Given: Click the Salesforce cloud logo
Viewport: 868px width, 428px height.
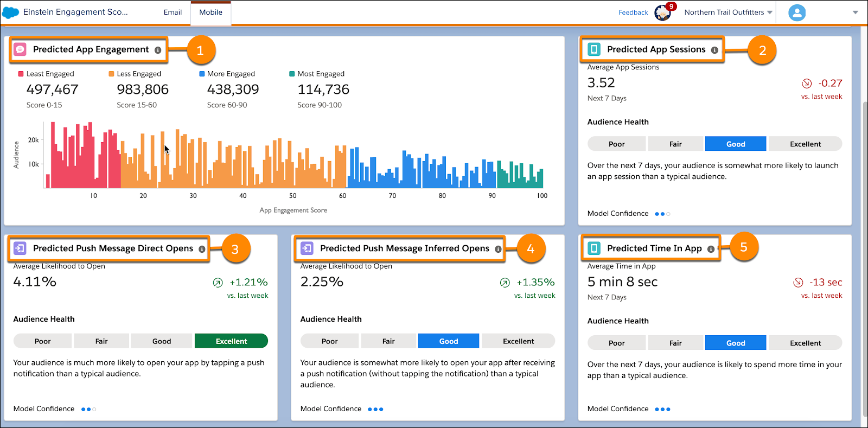Looking at the screenshot, I should 11,12.
